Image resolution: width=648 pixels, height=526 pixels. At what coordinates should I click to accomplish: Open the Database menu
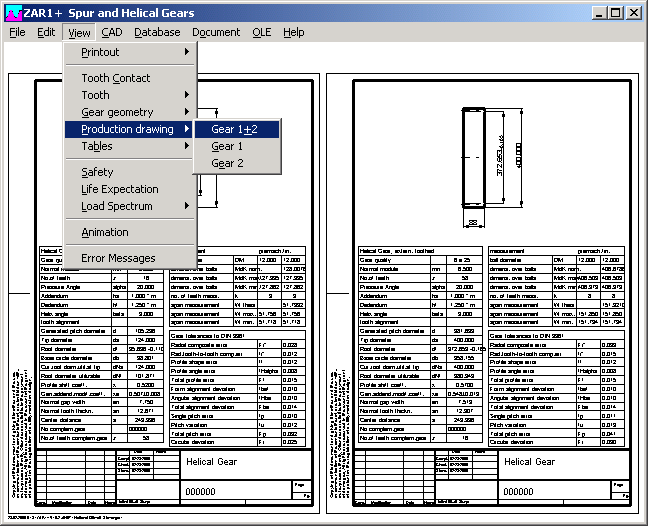pos(157,32)
